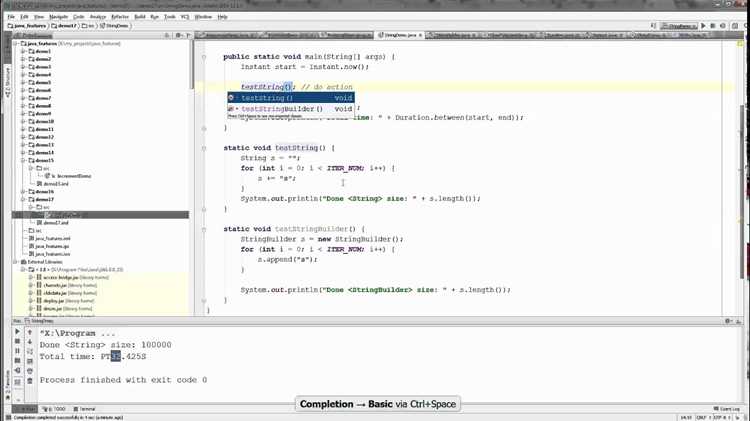This screenshot has height=421, width=750.
Task: Click the Make Project icon beside run configuration
Action: pyautogui.click(x=653, y=26)
